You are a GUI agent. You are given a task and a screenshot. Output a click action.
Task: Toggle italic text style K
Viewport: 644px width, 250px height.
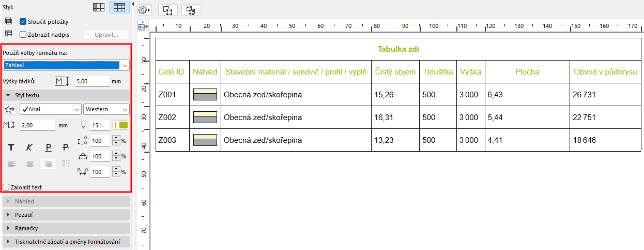(x=29, y=148)
